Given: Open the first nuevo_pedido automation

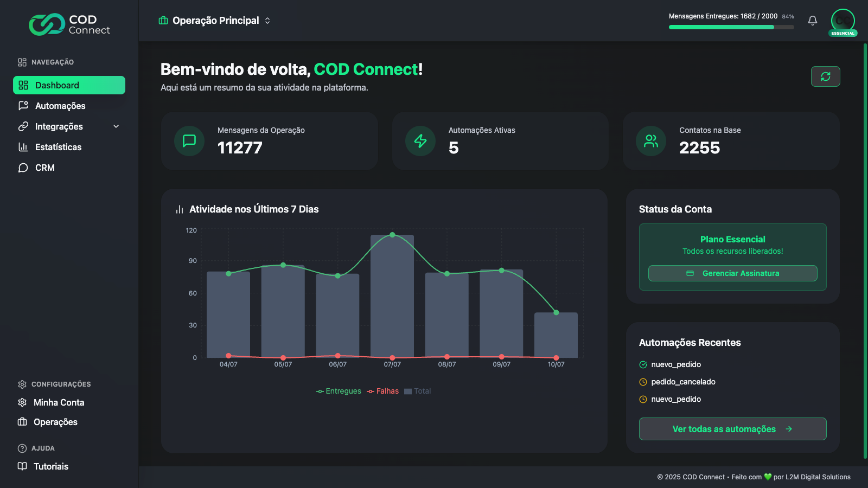Looking at the screenshot, I should tap(676, 364).
